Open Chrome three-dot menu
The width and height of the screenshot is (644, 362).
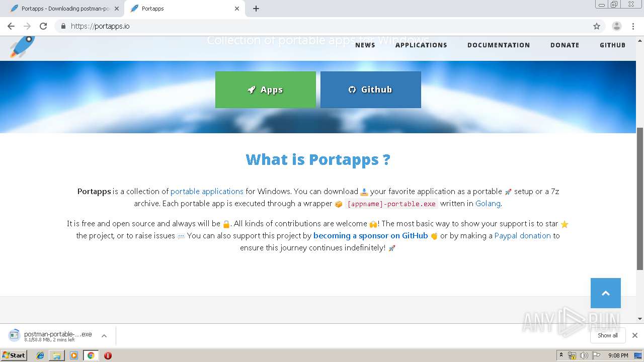click(x=633, y=26)
